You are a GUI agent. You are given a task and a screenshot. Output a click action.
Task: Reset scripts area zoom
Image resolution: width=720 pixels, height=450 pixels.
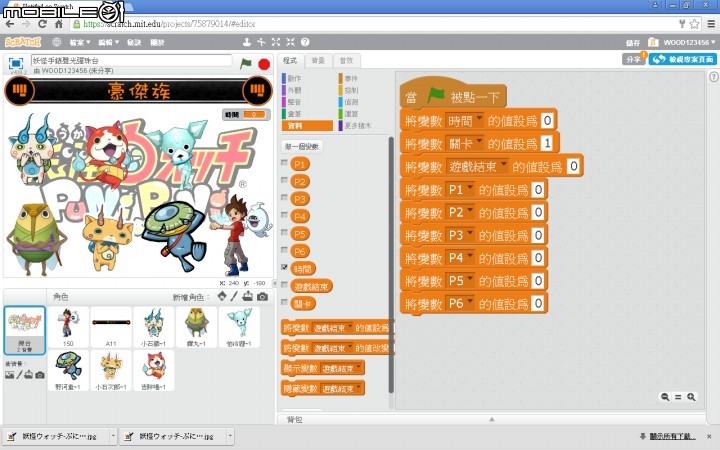coord(678,397)
